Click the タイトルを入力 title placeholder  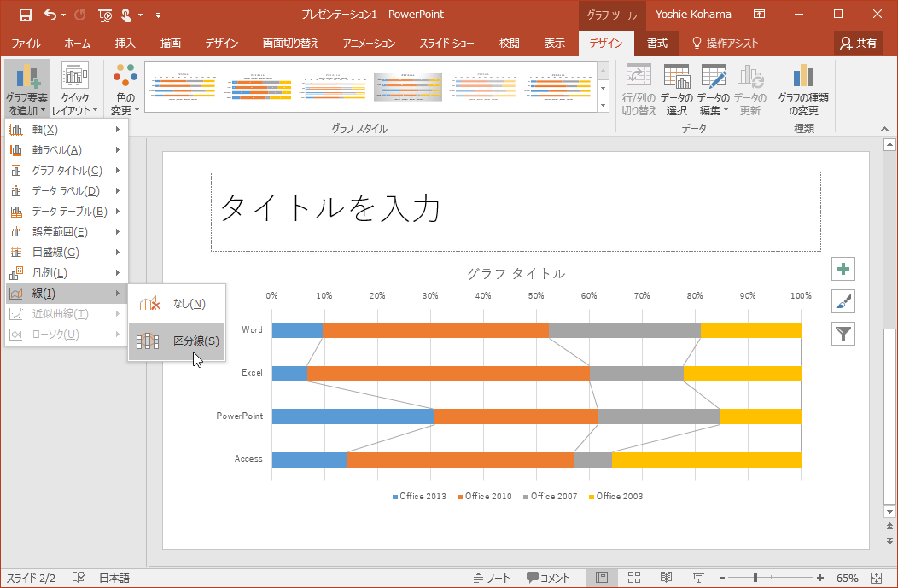coord(516,211)
